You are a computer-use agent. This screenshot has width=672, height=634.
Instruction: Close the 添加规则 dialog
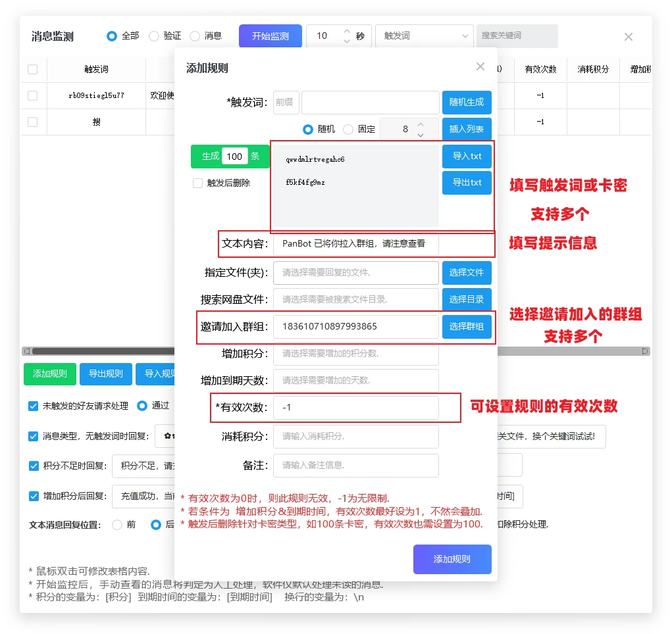480,66
